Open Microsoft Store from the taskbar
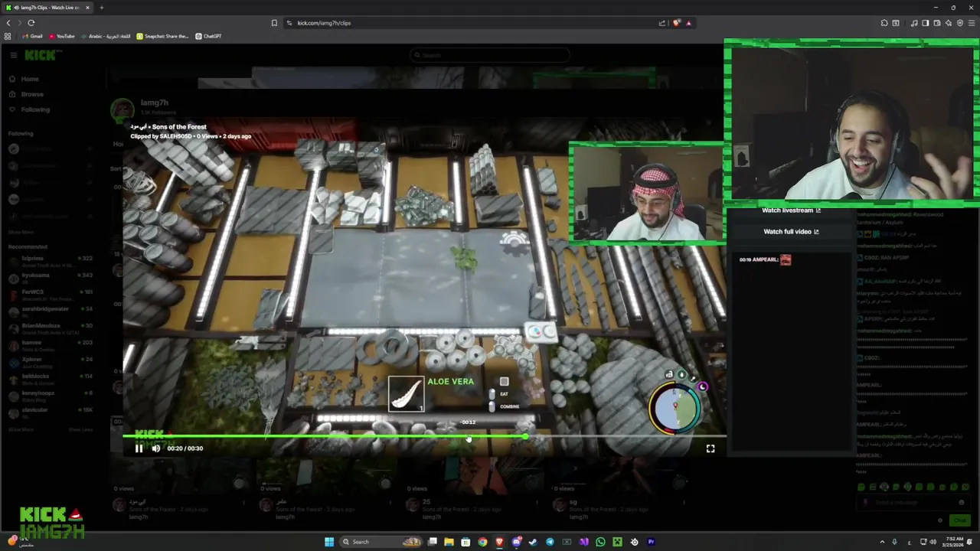980x551 pixels. tap(465, 542)
